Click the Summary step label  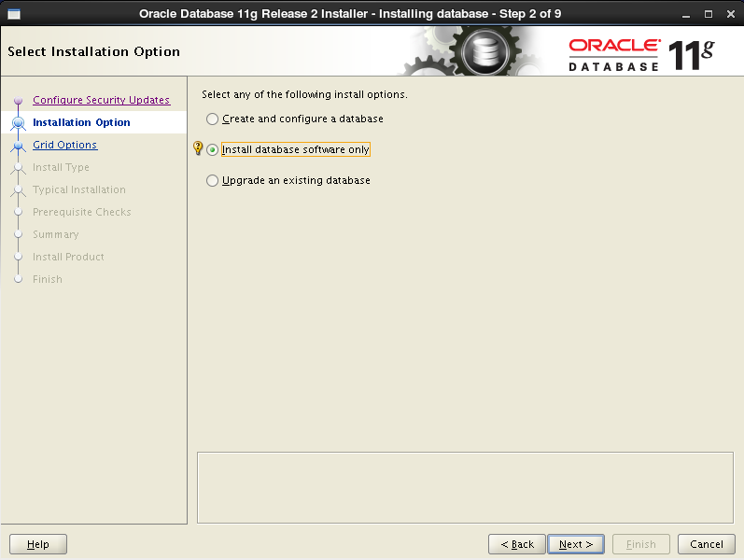pos(55,234)
